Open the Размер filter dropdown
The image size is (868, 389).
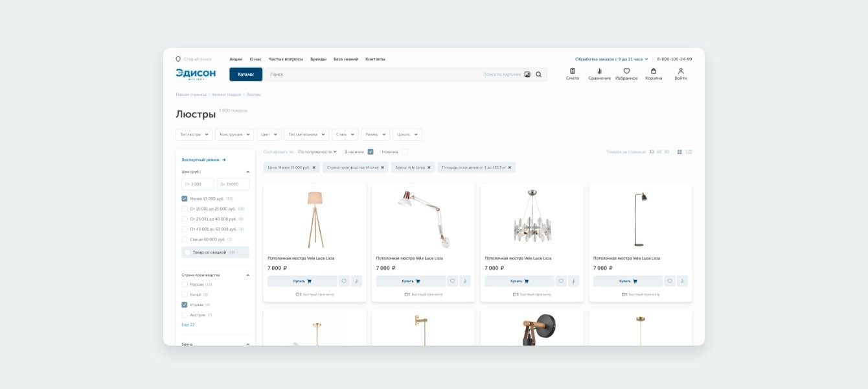375,134
